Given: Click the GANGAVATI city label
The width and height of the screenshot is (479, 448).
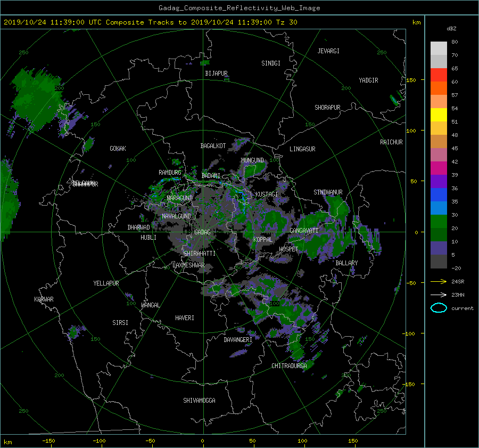Looking at the screenshot, I should (304, 231).
